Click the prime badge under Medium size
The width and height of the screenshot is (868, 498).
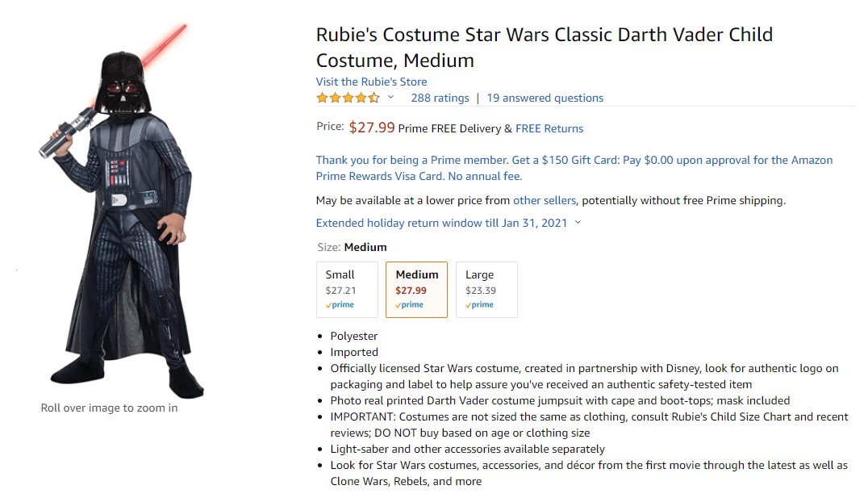coord(409,304)
